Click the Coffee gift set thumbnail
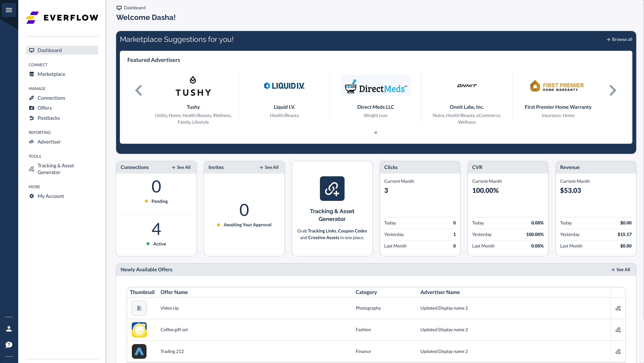The height and width of the screenshot is (363, 644). tap(139, 330)
